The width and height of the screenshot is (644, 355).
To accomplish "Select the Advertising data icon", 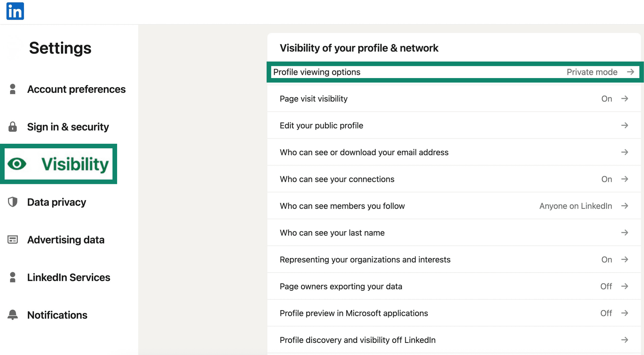I will pos(13,240).
